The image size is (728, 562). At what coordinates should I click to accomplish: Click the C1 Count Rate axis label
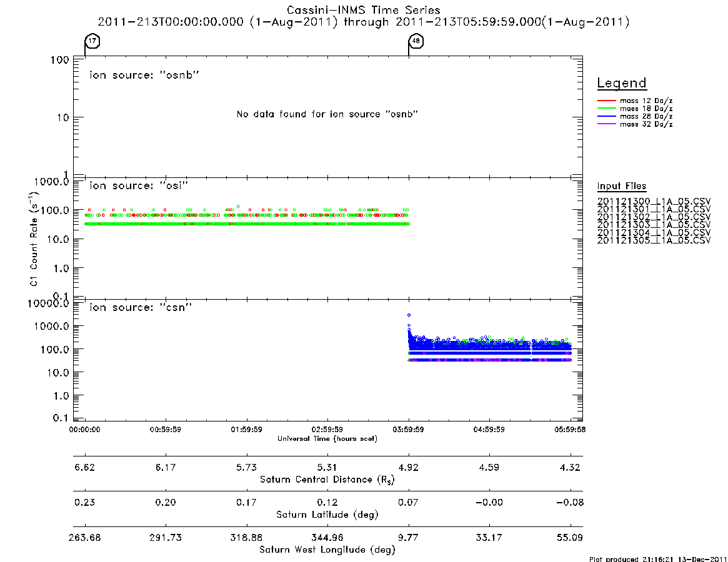coord(34,238)
